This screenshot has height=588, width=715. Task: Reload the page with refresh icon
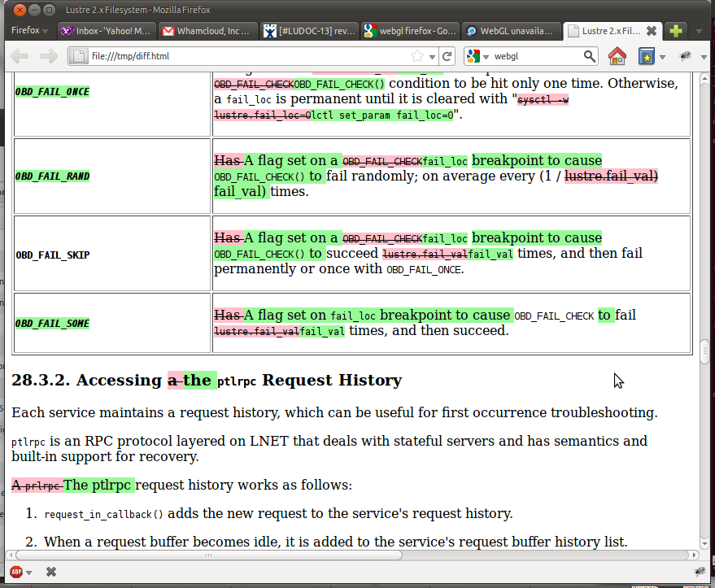(x=447, y=56)
